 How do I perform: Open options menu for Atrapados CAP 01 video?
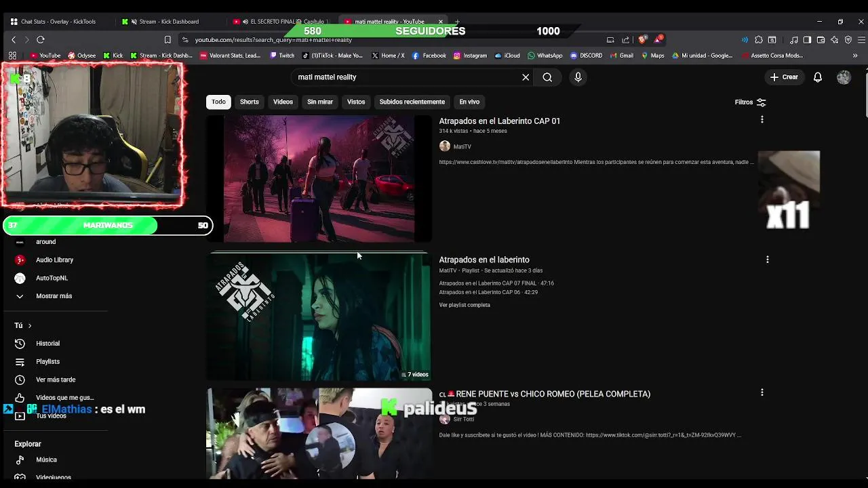point(762,120)
